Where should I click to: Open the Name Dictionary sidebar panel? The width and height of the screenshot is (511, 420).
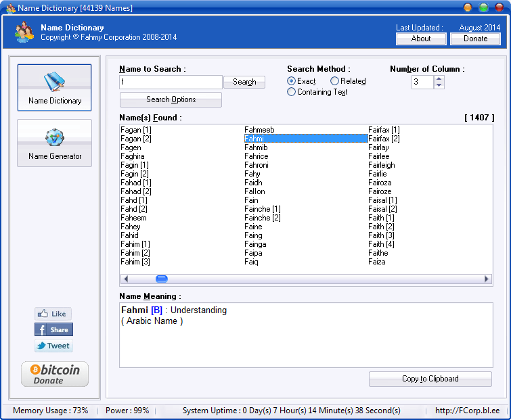[x=54, y=87]
